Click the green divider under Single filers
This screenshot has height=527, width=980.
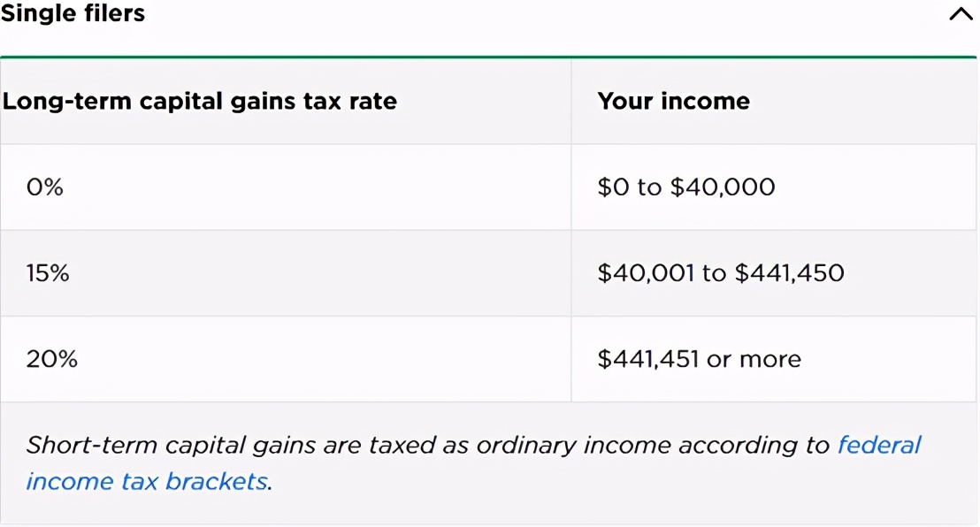[x=490, y=57]
